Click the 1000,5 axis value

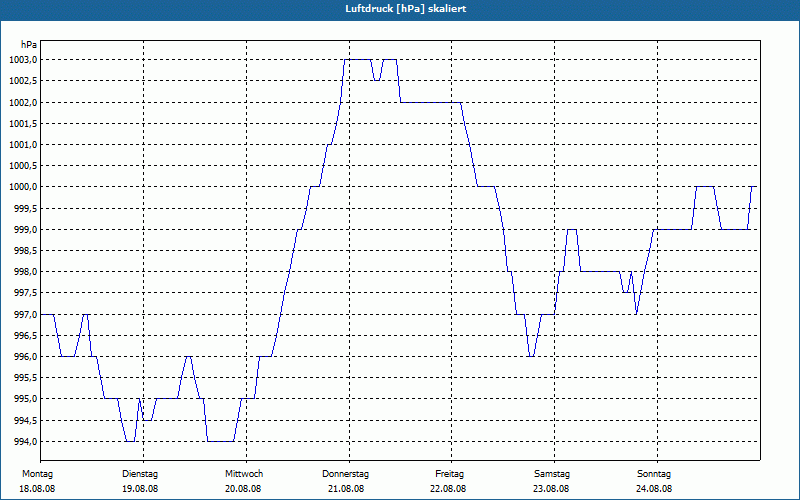coord(23,166)
